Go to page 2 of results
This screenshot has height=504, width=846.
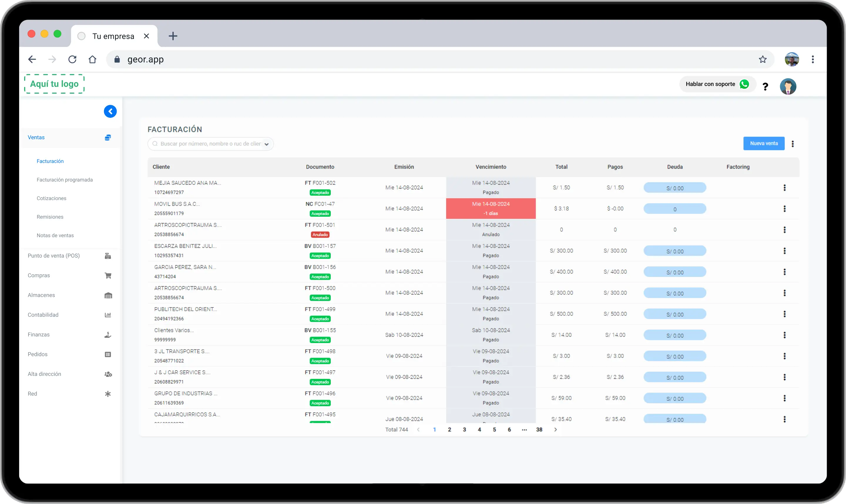pos(449,430)
